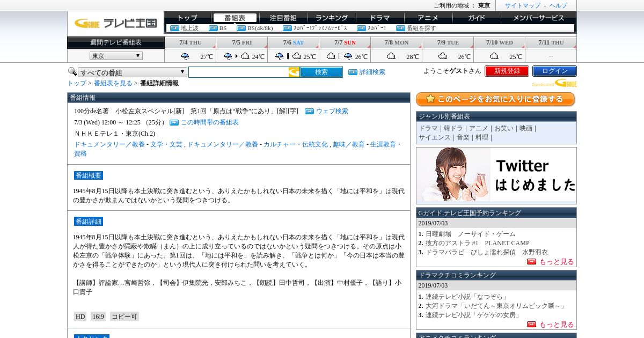Screen dimensions: 644x338
Task: Click the ログイン button
Action: [554, 71]
